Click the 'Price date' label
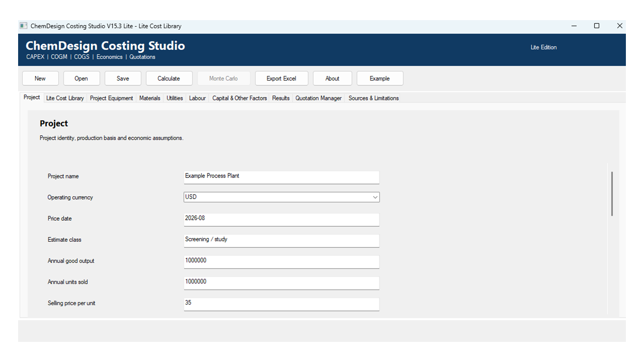Viewport: 644px width, 362px height. point(60,219)
